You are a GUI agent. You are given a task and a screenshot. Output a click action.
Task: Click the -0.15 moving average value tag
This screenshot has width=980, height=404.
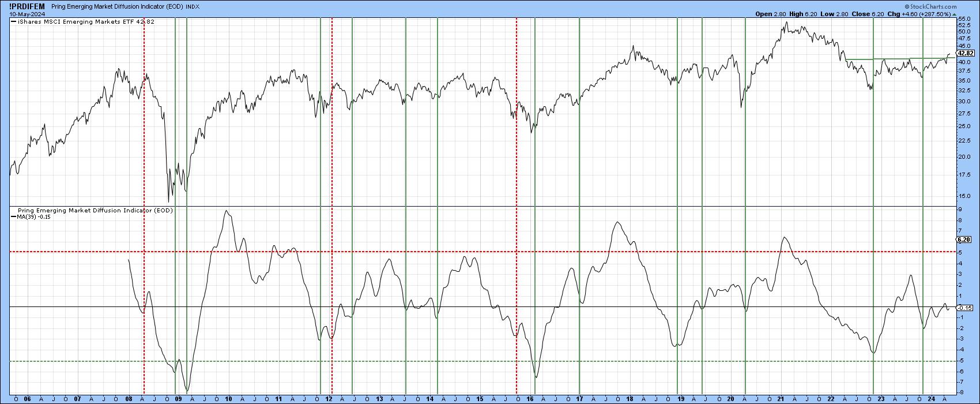point(964,308)
